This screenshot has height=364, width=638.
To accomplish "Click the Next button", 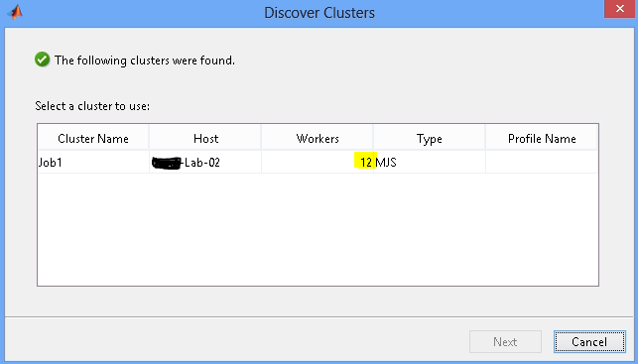I will [x=505, y=341].
